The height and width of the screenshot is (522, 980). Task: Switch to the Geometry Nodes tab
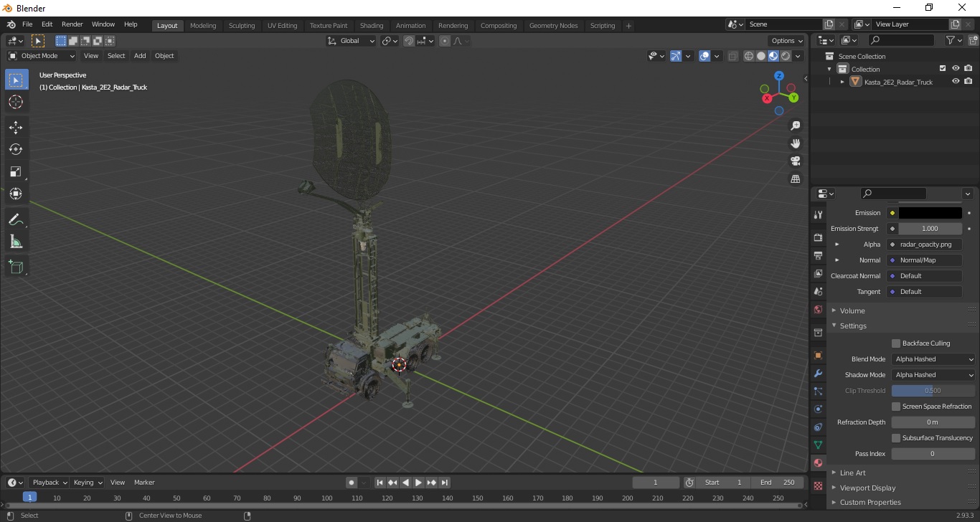(553, 26)
